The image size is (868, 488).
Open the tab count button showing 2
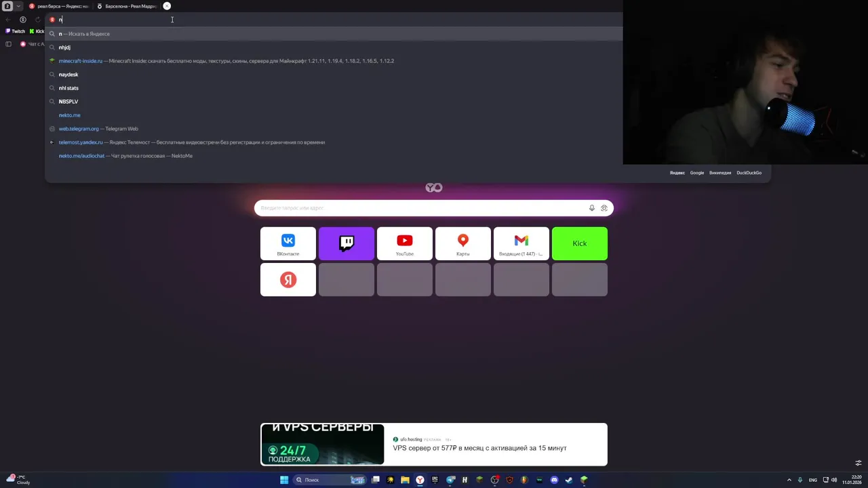point(7,6)
